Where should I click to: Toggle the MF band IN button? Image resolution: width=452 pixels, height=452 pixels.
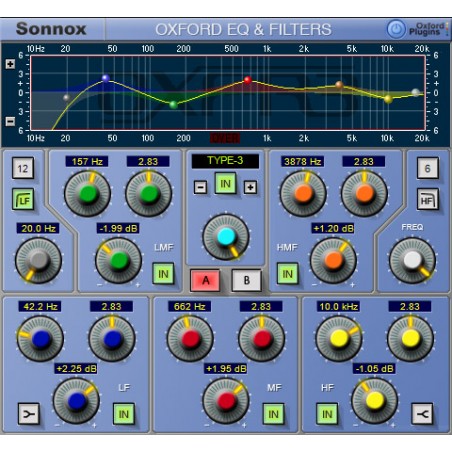pyautogui.click(x=273, y=414)
